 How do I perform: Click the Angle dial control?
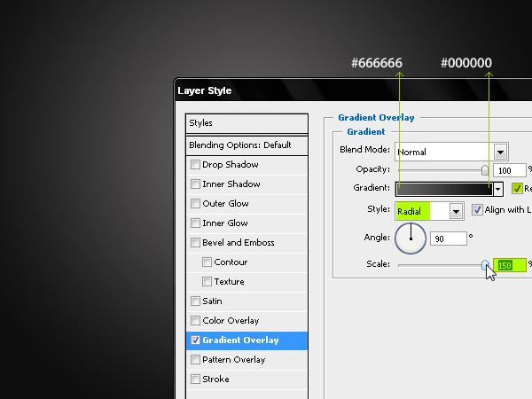[411, 239]
